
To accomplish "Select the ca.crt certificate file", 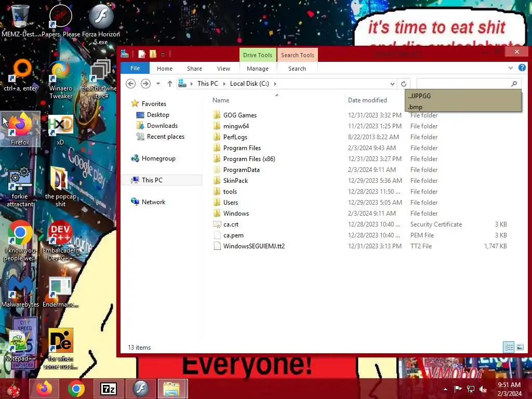I will point(231,224).
